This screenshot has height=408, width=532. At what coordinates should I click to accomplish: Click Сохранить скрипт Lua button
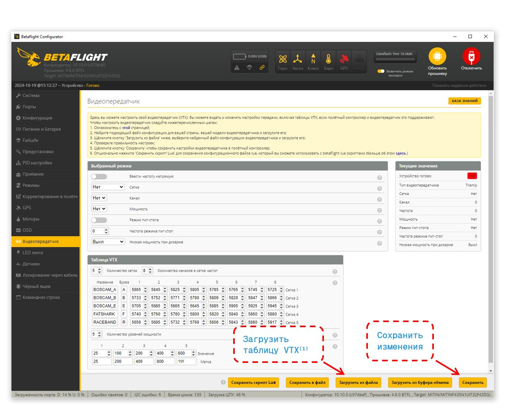[x=253, y=382]
